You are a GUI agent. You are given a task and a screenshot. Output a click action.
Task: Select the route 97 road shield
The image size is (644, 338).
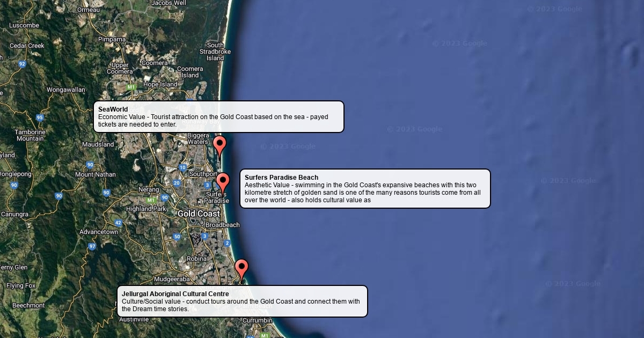click(92, 246)
